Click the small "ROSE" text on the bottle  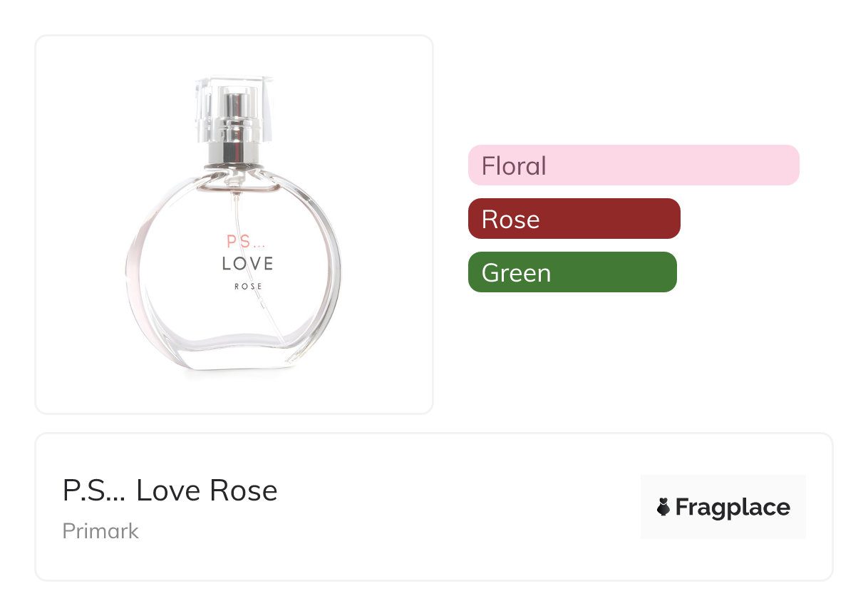pyautogui.click(x=248, y=287)
